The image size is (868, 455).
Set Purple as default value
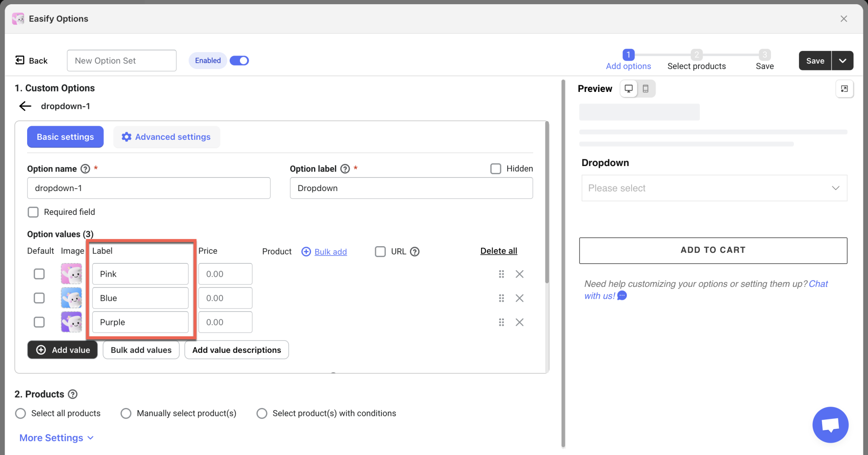click(39, 322)
